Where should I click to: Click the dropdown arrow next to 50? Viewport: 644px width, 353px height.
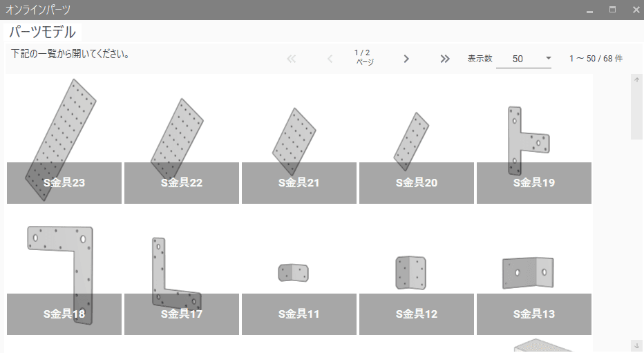548,58
